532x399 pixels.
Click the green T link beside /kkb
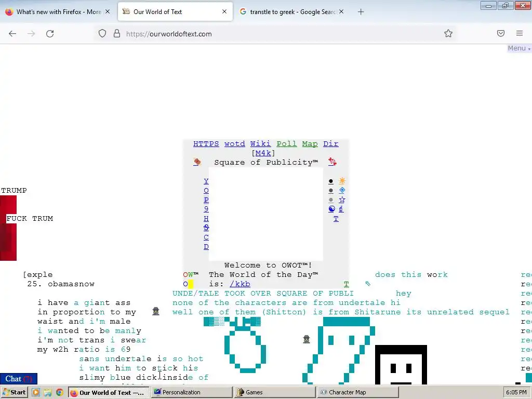[346, 284]
